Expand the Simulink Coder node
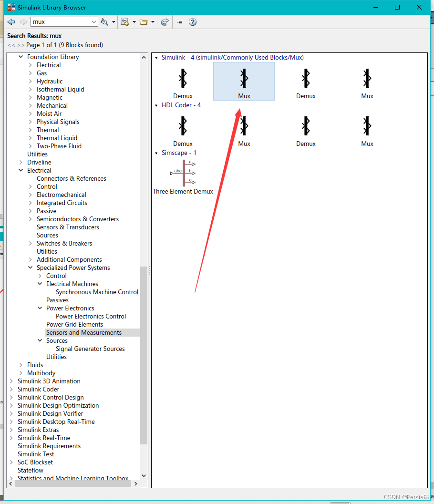 click(x=11, y=389)
